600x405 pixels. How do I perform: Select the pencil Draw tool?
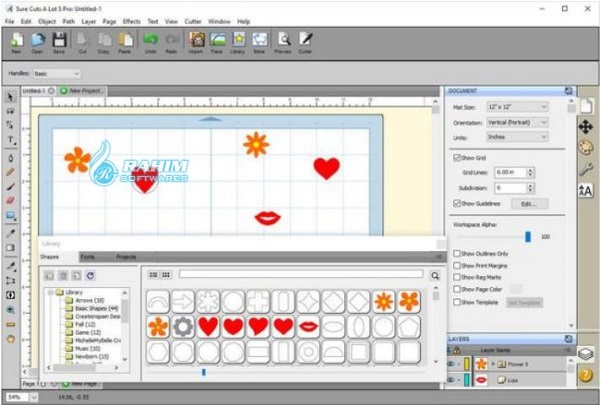(x=10, y=172)
